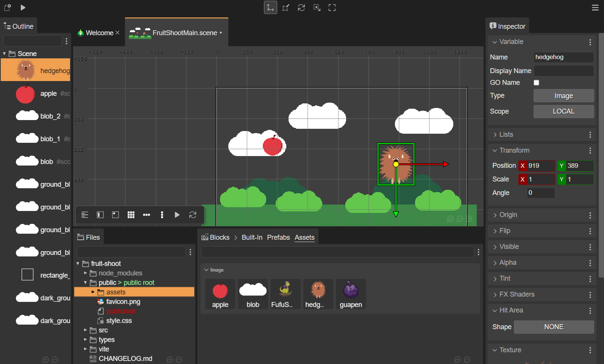Toggle the fullscreen view icon
Viewport: 604px width, 364px height.
click(x=332, y=8)
